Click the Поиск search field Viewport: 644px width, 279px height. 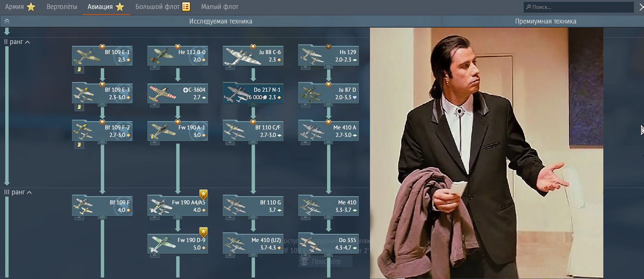coord(579,7)
